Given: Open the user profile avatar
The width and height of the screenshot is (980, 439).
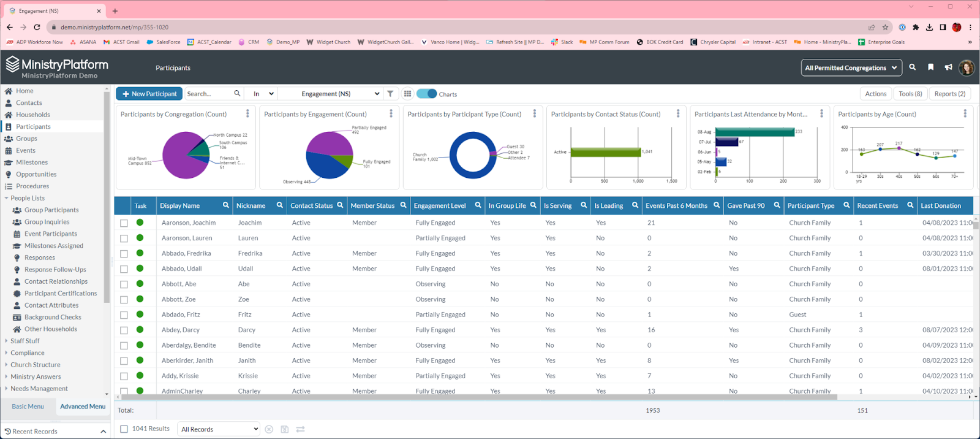Looking at the screenshot, I should (967, 67).
